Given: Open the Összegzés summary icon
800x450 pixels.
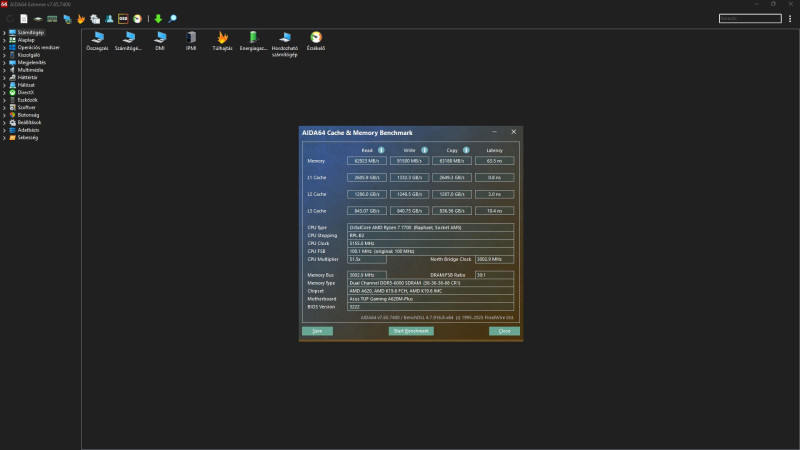Looking at the screenshot, I should coord(97,41).
